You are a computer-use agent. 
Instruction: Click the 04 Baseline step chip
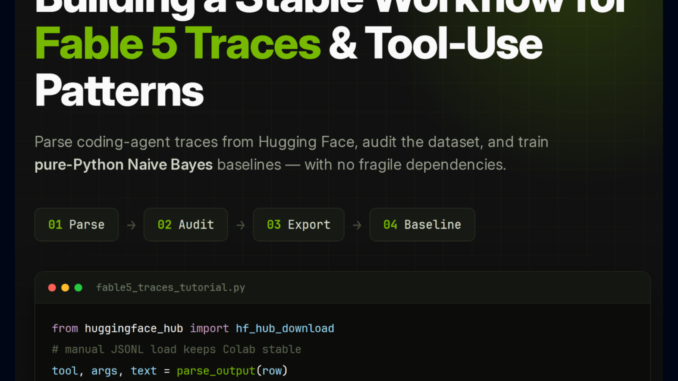click(422, 224)
